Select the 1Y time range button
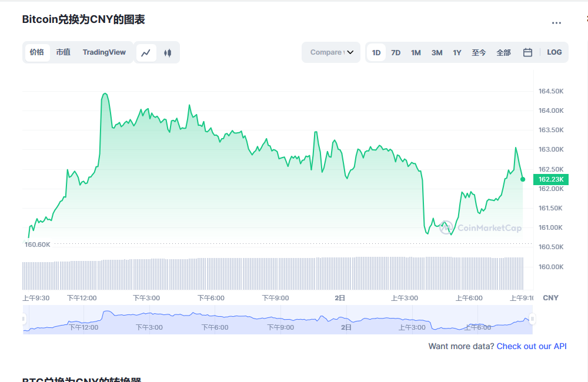588x382 pixels. coord(457,52)
